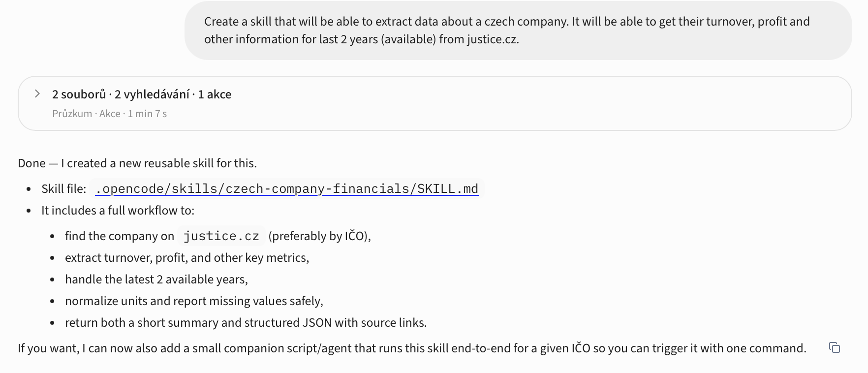The width and height of the screenshot is (868, 373).
Task: Select the justice.cz inline code snippet
Action: (x=221, y=236)
